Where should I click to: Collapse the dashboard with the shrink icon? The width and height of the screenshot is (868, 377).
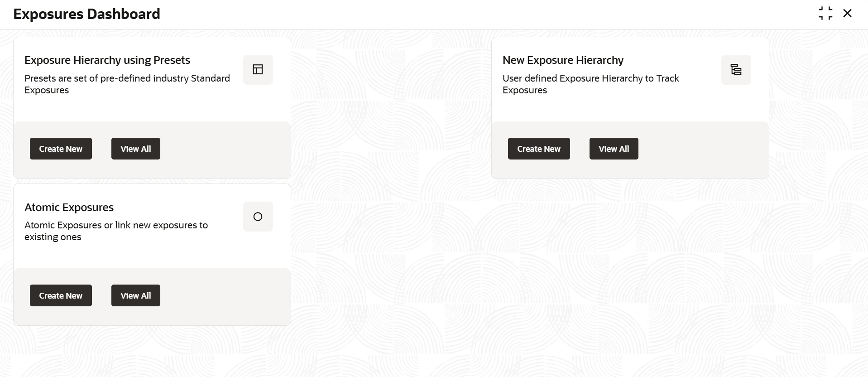825,14
